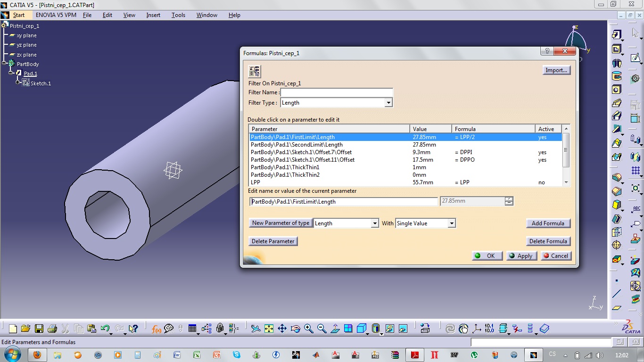This screenshot has width=644, height=362.
Task: Click the Zoom Out magnifier icon
Action: tap(322, 329)
